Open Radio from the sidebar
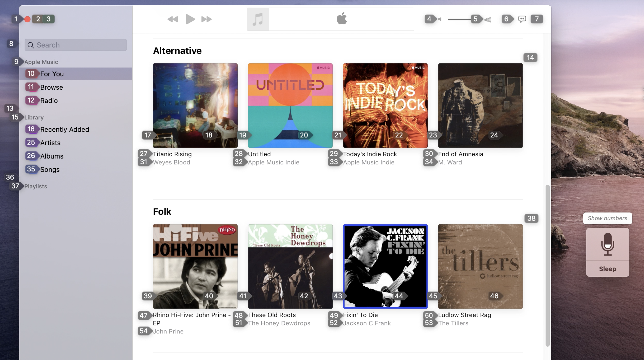644x360 pixels. click(49, 100)
